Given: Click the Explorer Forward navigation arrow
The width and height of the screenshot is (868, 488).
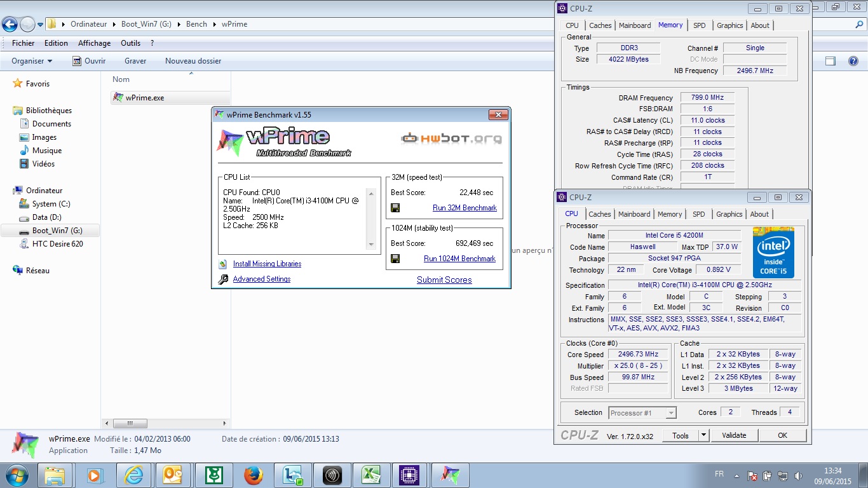Looking at the screenshot, I should click(x=27, y=24).
